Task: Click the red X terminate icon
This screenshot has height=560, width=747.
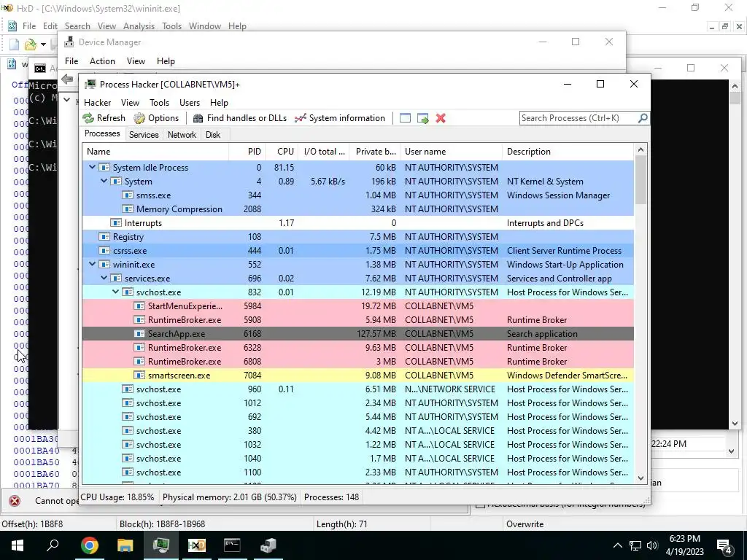Action: [441, 118]
